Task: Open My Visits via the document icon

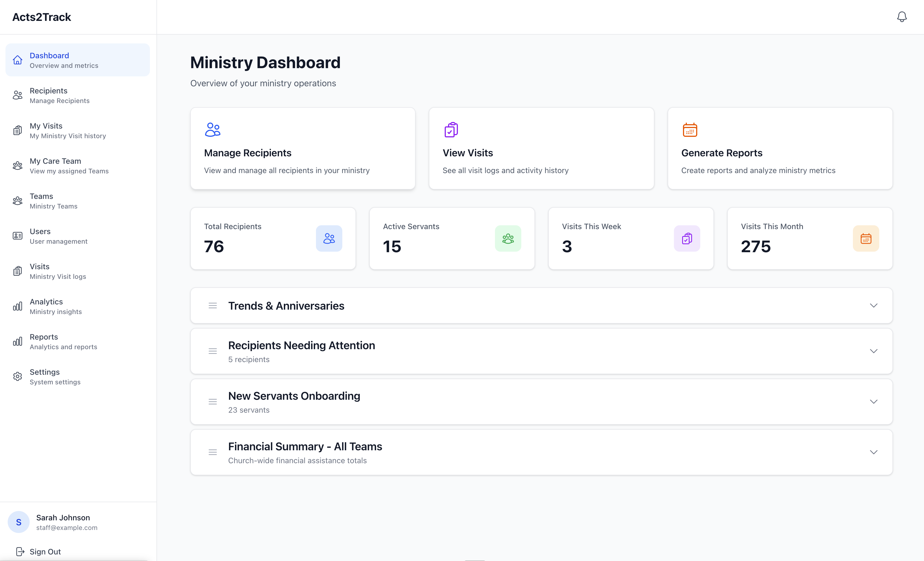Action: [x=18, y=130]
